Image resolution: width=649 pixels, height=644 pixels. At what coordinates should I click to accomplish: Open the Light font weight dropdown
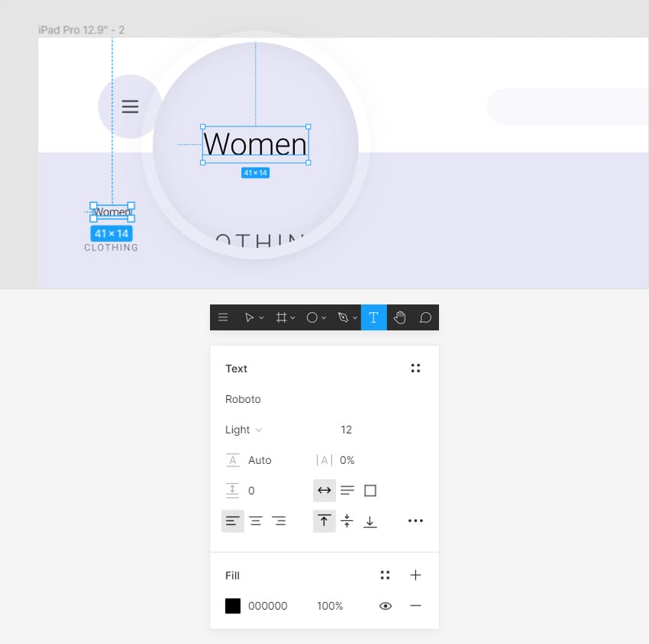pyautogui.click(x=244, y=430)
